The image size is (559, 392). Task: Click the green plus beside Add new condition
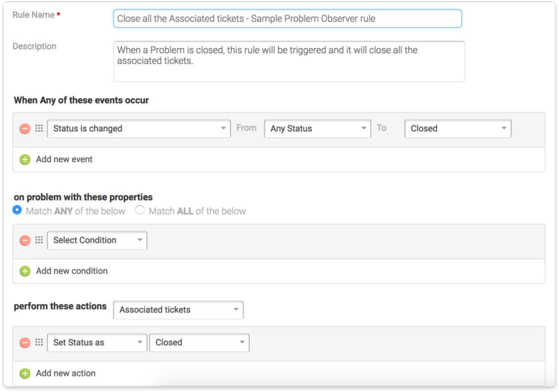[25, 271]
